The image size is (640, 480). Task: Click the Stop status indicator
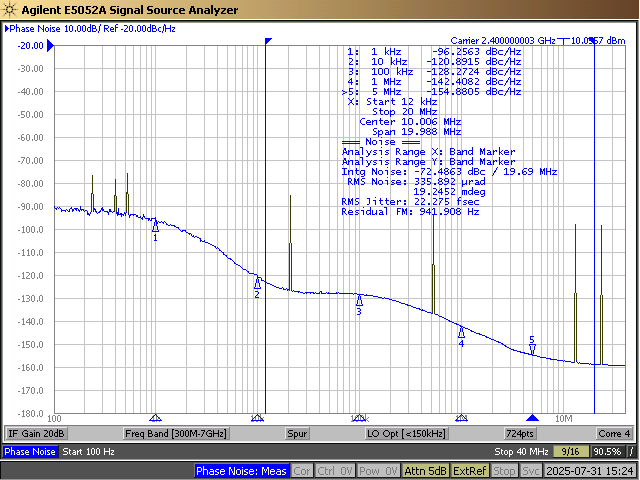pos(504,471)
